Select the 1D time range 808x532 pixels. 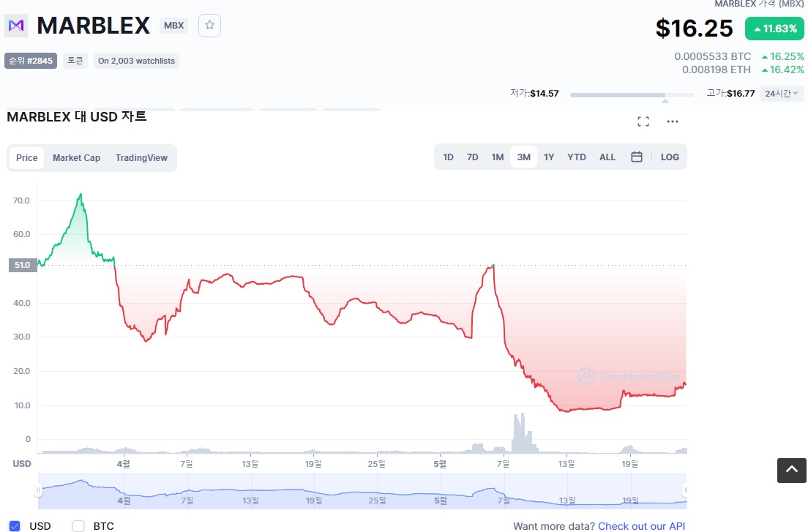point(449,157)
